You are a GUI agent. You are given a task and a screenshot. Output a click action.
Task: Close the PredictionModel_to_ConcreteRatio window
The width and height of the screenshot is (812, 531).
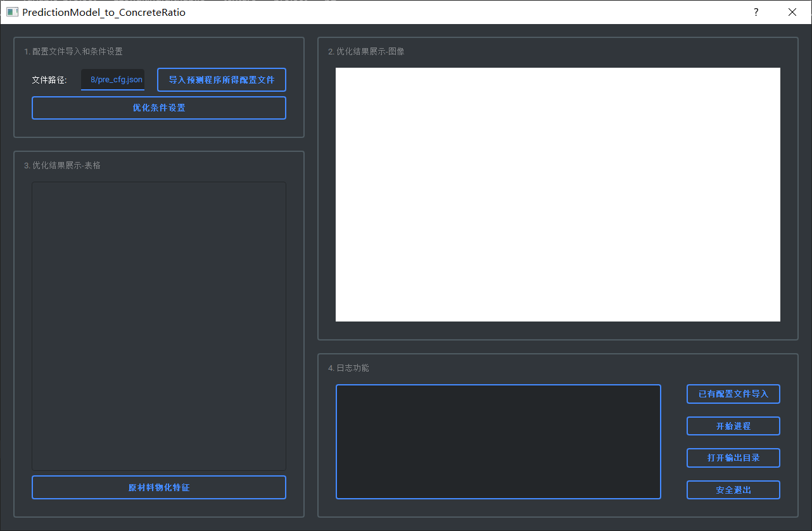(x=792, y=12)
